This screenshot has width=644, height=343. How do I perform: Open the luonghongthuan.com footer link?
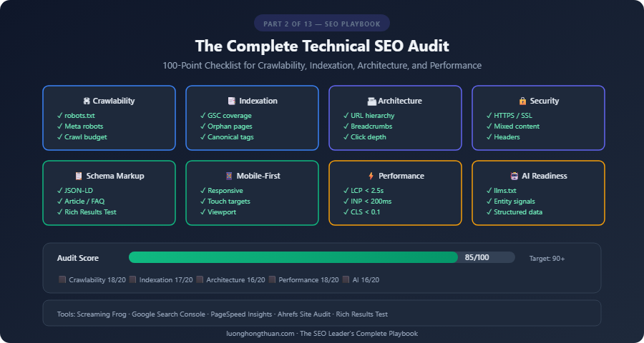(260, 334)
